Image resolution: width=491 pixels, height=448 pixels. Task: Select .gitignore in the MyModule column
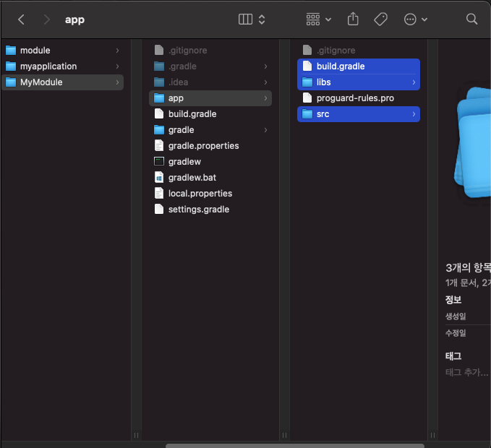210,51
